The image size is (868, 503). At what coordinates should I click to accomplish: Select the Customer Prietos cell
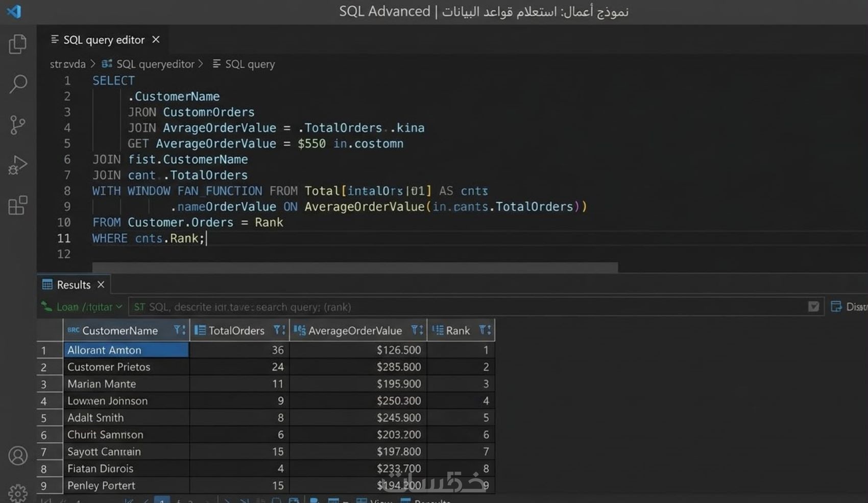[x=126, y=367]
